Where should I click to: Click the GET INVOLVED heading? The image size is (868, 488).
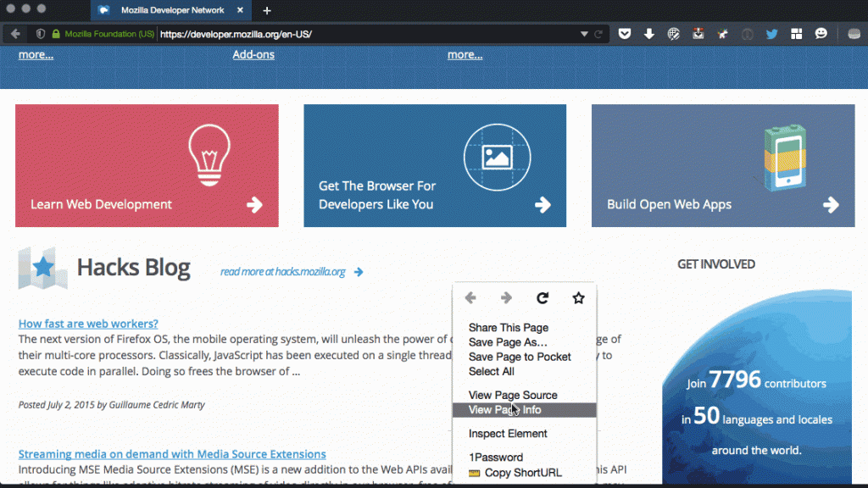(716, 264)
